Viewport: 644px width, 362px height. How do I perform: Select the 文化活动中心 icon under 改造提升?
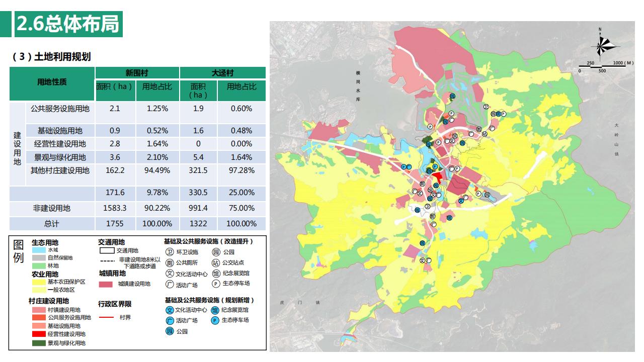(170, 274)
